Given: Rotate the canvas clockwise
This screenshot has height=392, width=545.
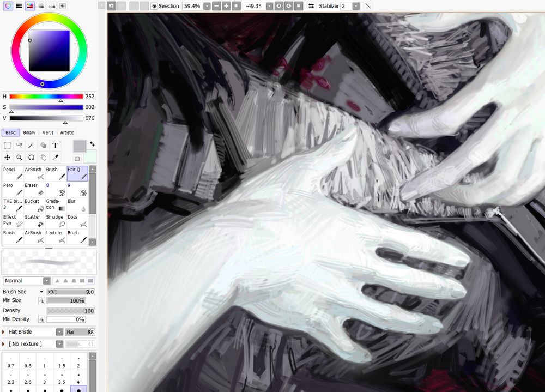Looking at the screenshot, I should [288, 6].
